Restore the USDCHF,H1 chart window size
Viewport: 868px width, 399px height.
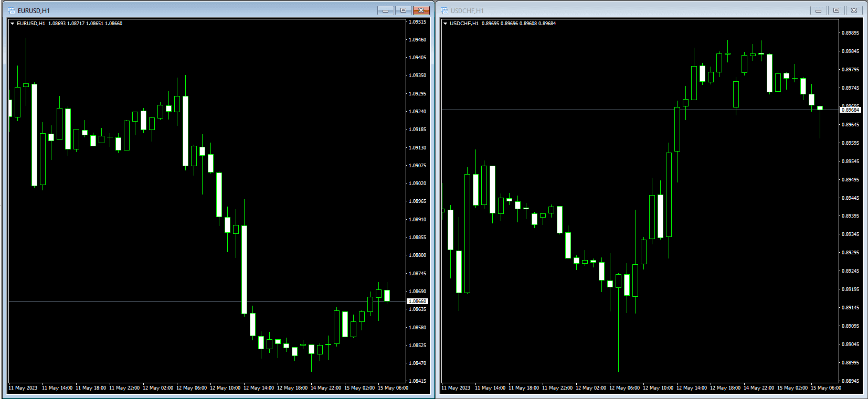pos(837,10)
